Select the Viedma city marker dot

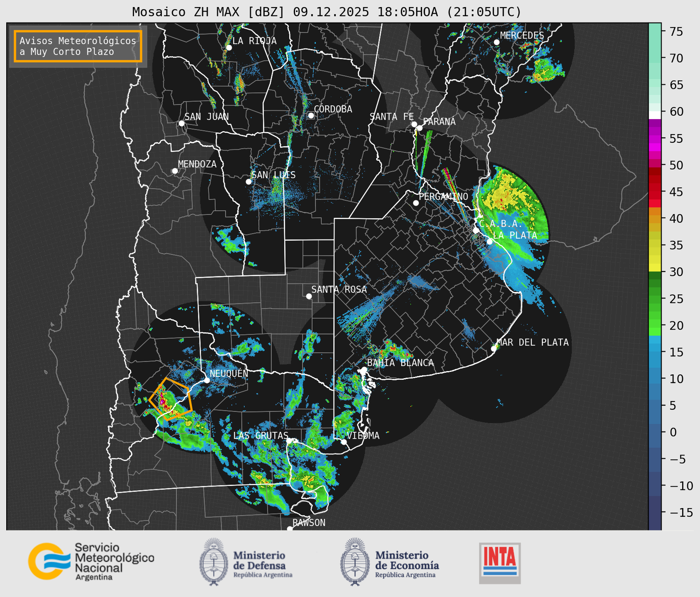344,442
